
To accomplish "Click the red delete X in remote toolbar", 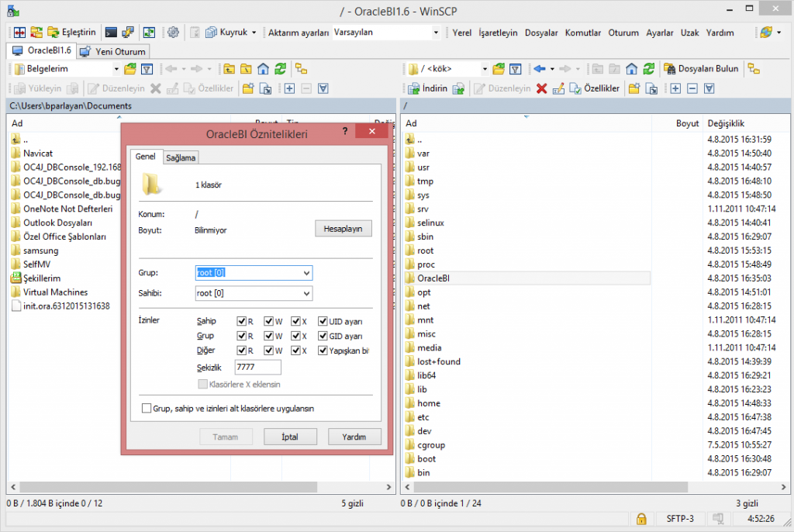I will click(x=541, y=88).
